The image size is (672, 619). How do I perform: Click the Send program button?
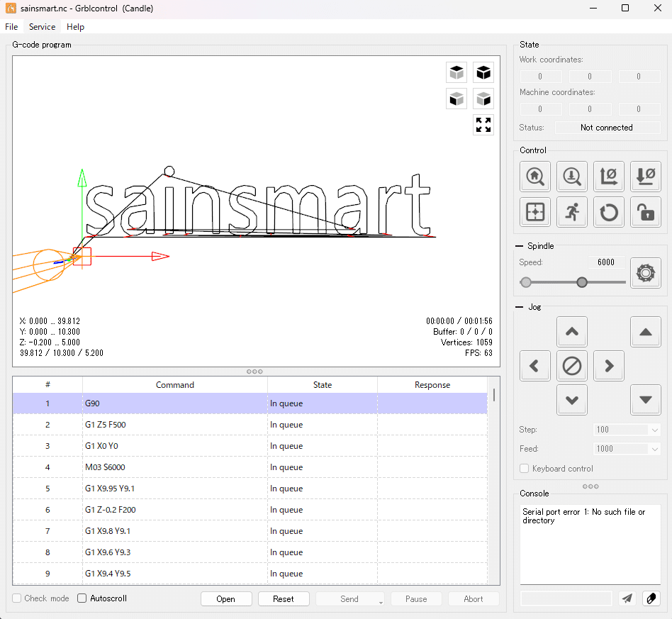pos(349,599)
